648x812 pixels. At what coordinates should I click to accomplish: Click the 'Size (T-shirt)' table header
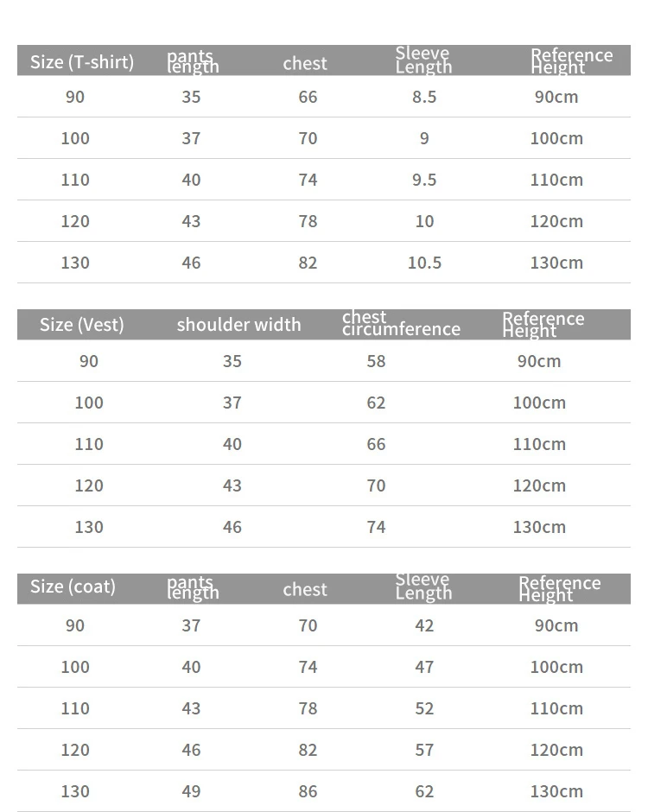point(82,62)
